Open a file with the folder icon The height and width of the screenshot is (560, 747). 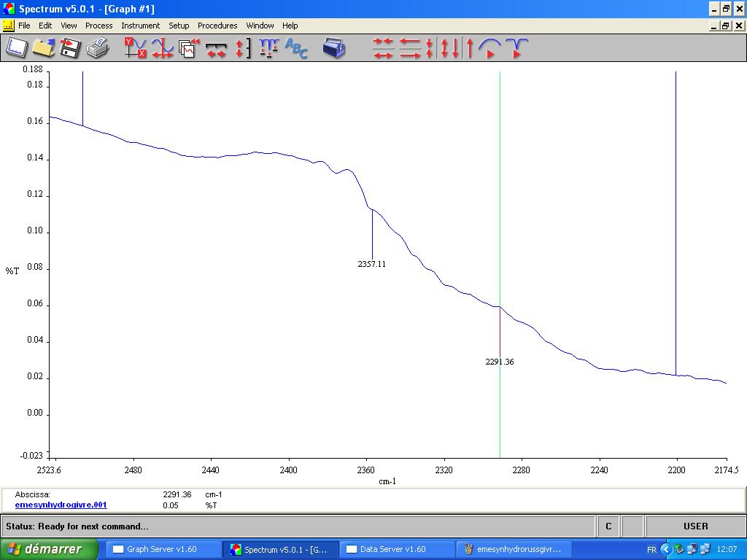44,48
